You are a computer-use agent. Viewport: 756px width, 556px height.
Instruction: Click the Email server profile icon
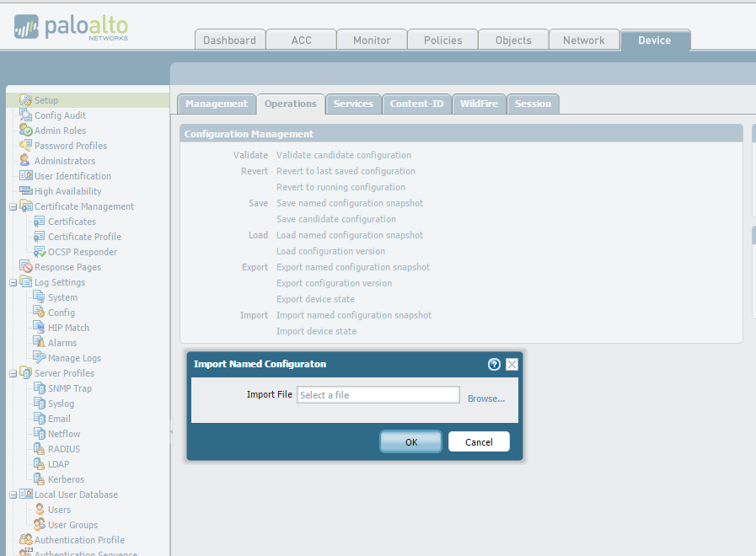point(39,418)
